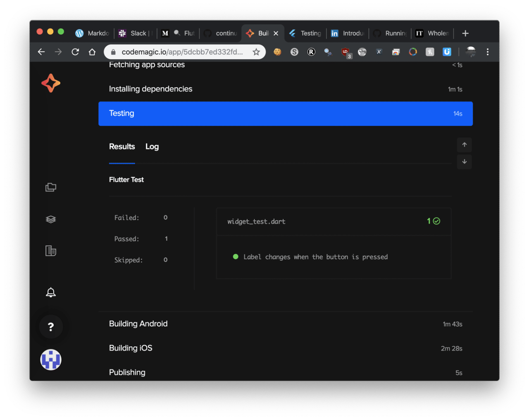Jump to previous step with up arrow
This screenshot has height=420, width=529.
[x=465, y=145]
